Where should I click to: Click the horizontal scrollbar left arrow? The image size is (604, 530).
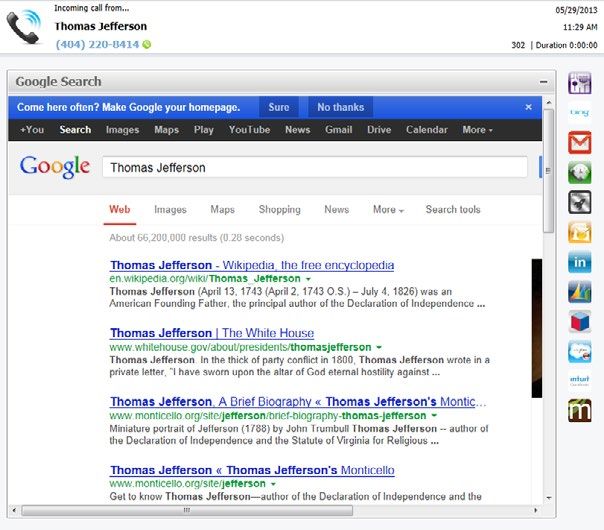click(x=14, y=510)
